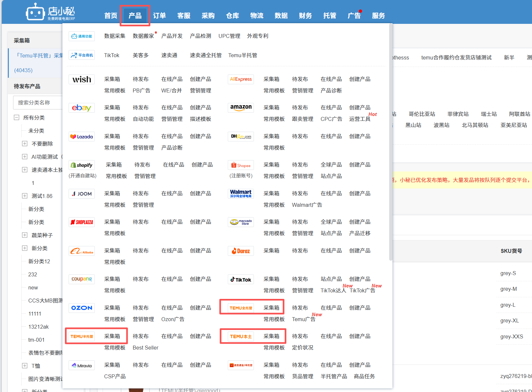Viewport: 532px width, 392px height.
Task: Open 数据采集 in general functions
Action: [115, 36]
